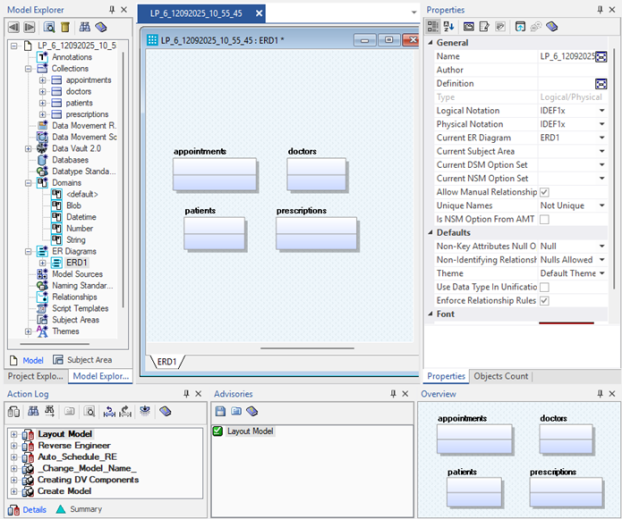Toggle Allow Manual Relationship checkbox
Image resolution: width=622 pixels, height=519 pixels.
(x=544, y=192)
